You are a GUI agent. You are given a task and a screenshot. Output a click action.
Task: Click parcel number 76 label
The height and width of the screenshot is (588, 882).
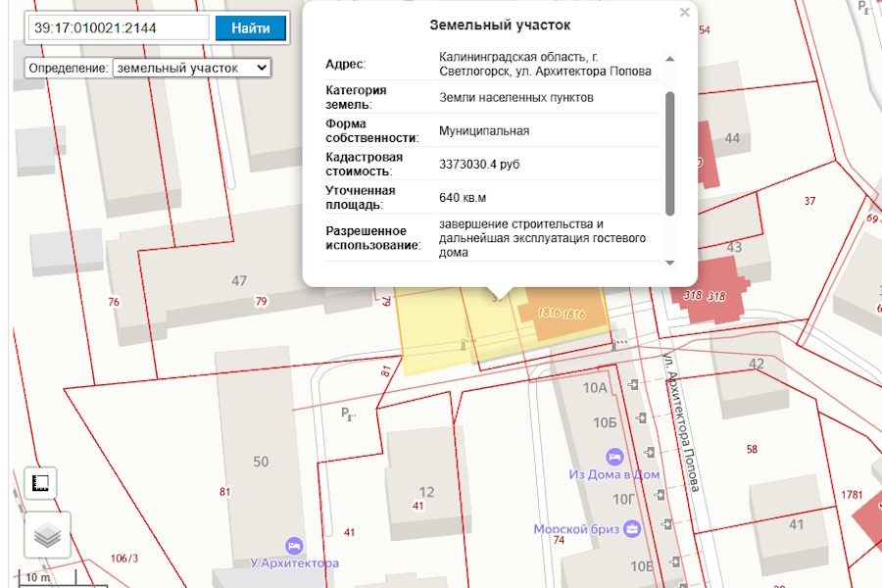114,302
